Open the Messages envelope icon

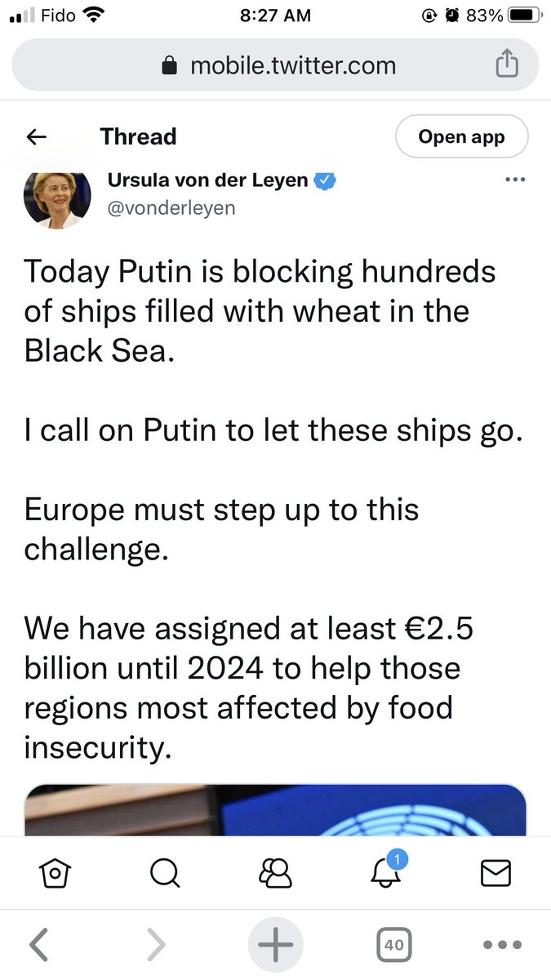(x=495, y=874)
